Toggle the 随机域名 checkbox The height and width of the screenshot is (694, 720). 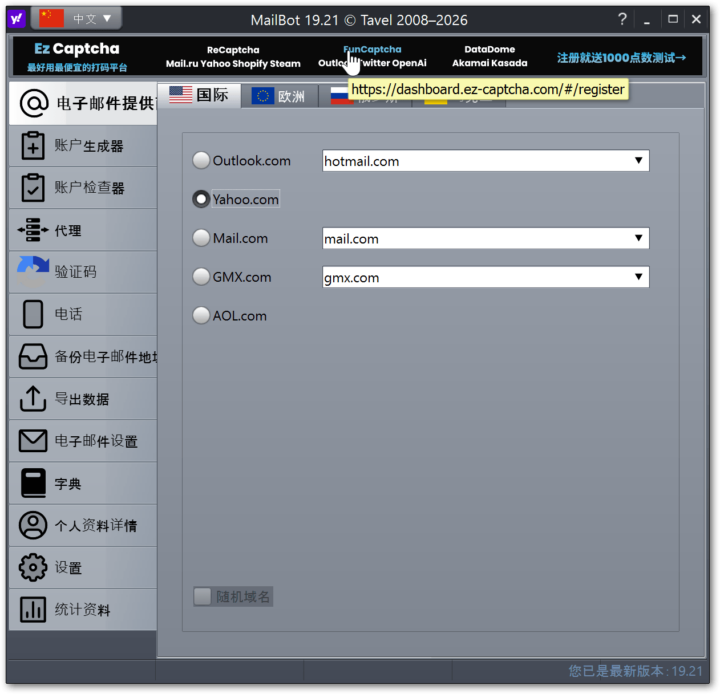coord(202,597)
